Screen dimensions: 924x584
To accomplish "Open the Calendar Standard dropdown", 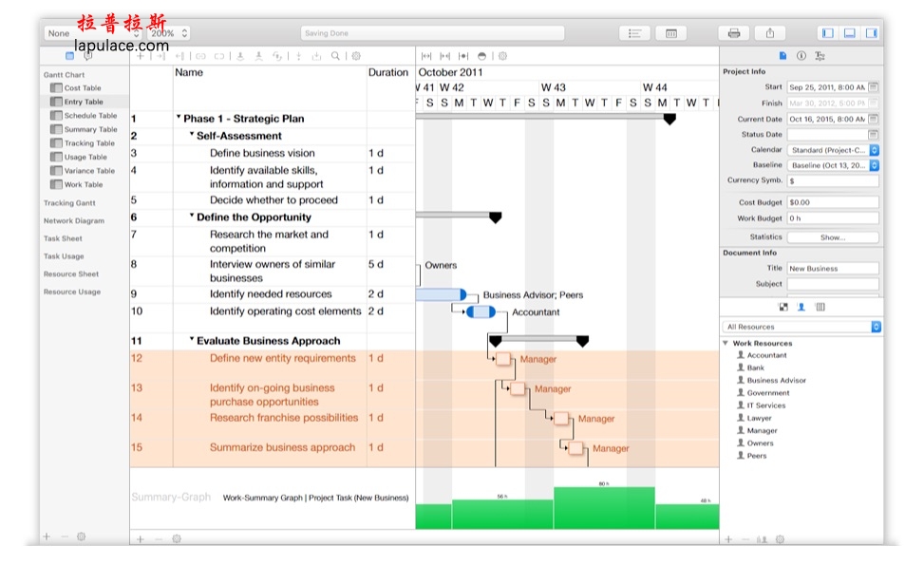I will [x=833, y=150].
